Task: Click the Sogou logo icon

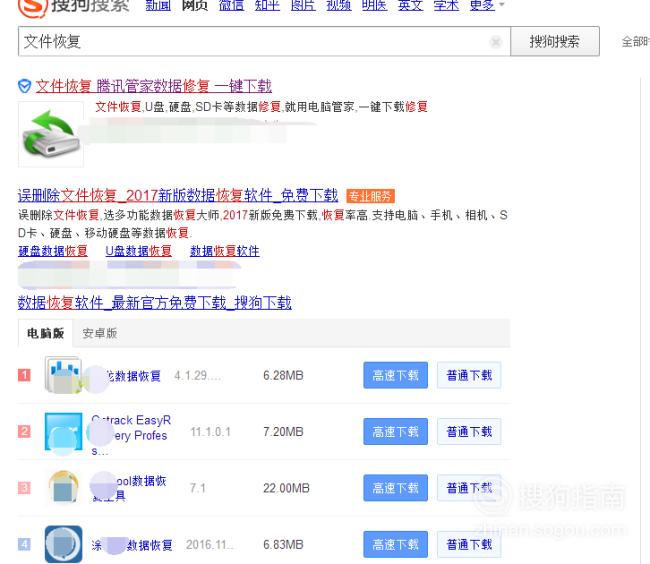Action: [32, 6]
